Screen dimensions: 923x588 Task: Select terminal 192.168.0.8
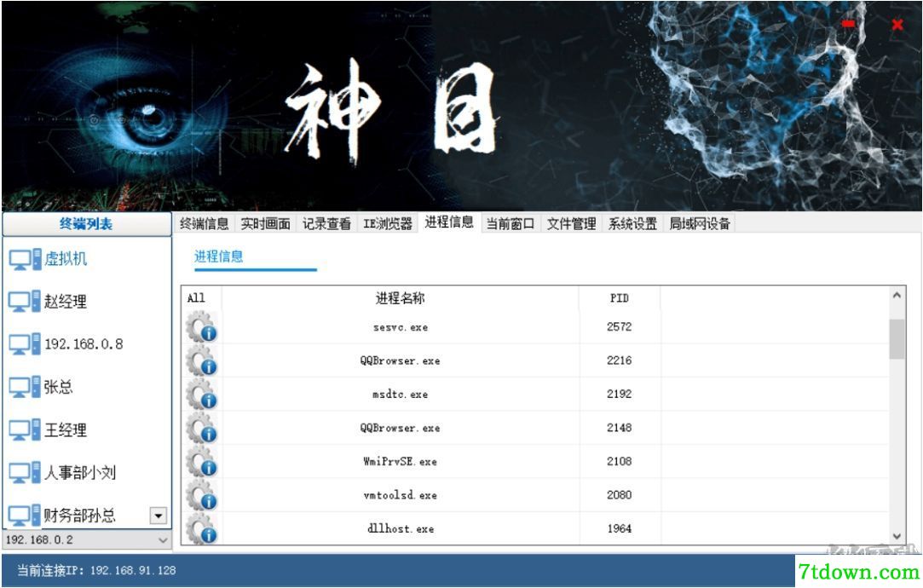click(x=84, y=344)
